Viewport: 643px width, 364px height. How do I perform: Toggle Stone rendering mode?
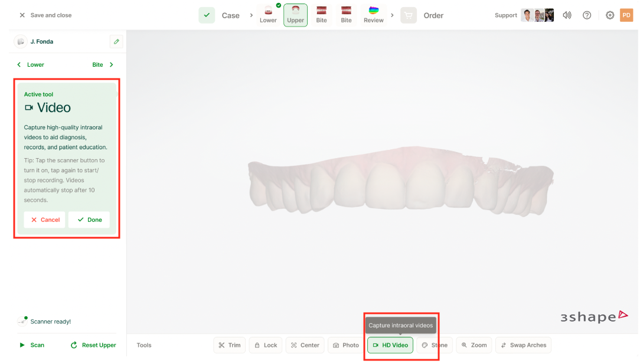click(x=435, y=345)
